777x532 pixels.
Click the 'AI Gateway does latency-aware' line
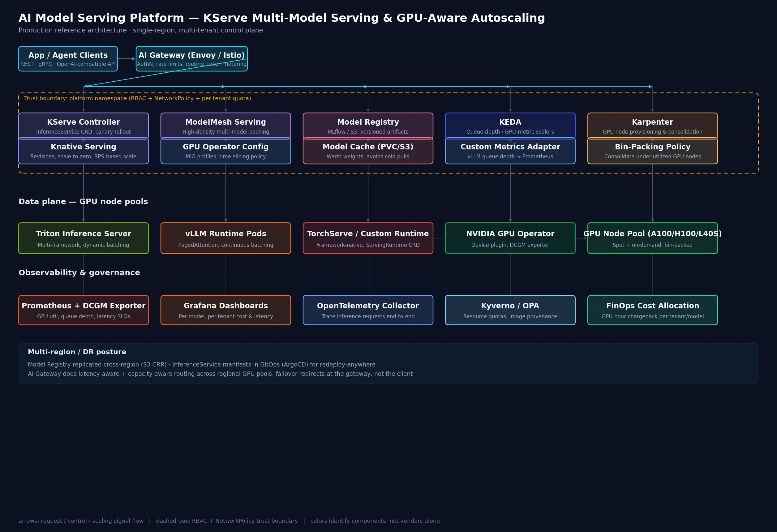coord(220,374)
